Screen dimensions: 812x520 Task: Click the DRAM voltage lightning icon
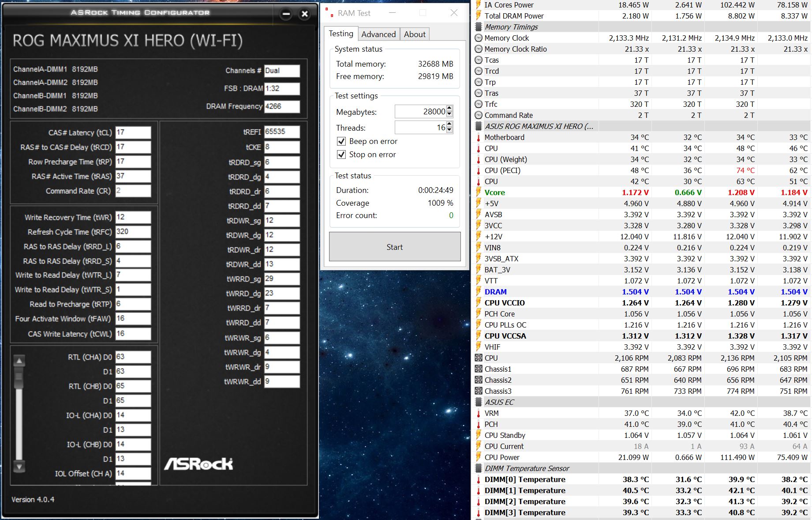point(479,292)
